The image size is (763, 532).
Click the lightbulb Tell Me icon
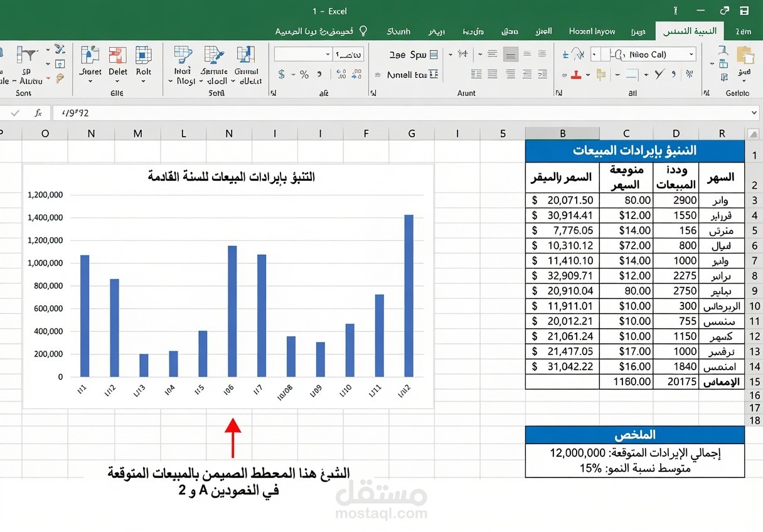click(363, 31)
